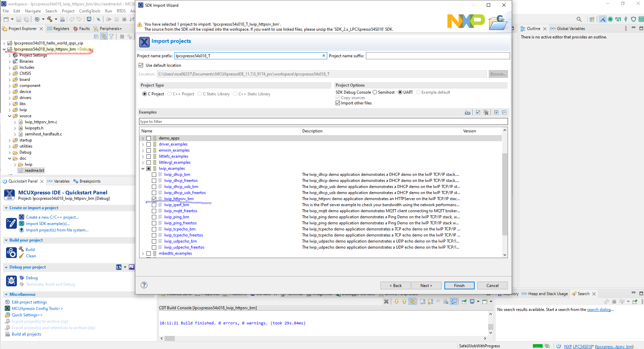
Task: Type in the examples filter field
Action: (x=323, y=121)
